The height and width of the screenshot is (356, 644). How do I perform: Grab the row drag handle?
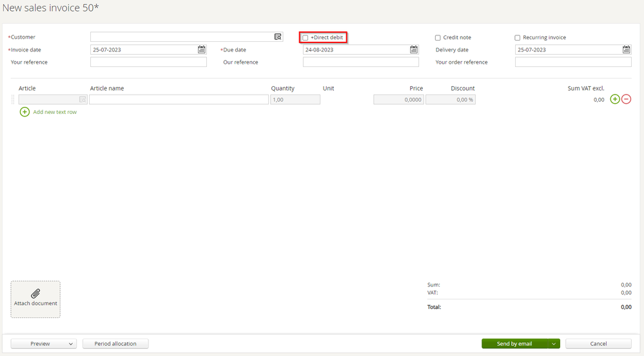pyautogui.click(x=13, y=100)
